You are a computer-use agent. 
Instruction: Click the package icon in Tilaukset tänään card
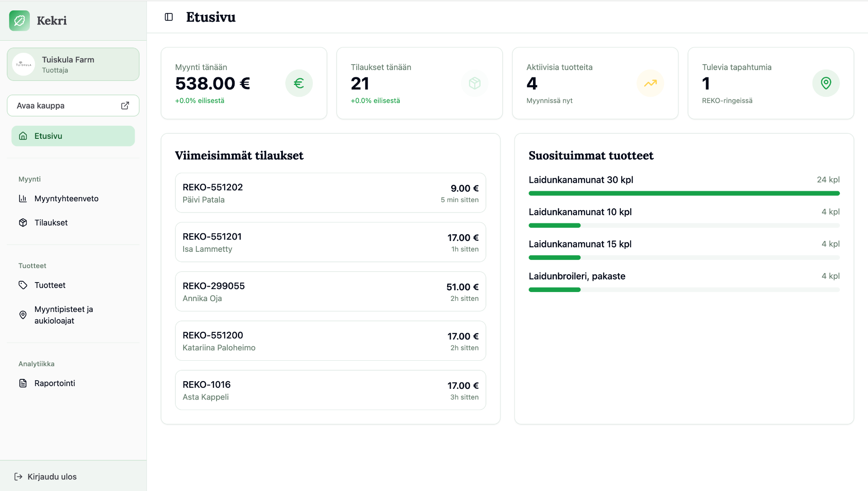point(475,83)
